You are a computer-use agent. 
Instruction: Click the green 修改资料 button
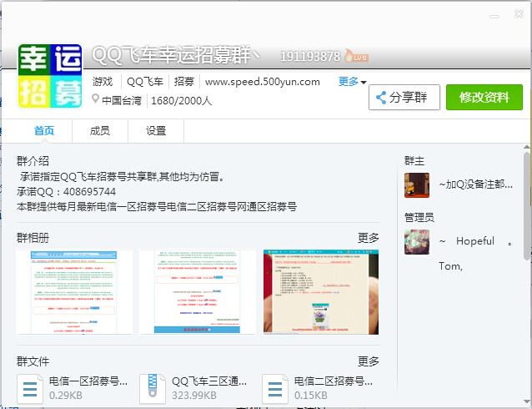(484, 97)
